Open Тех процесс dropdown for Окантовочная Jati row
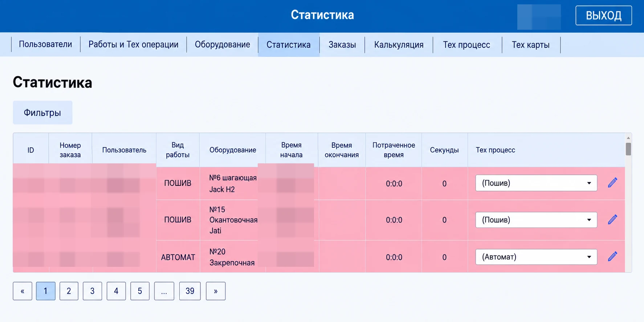The width and height of the screenshot is (644, 322). click(x=536, y=220)
